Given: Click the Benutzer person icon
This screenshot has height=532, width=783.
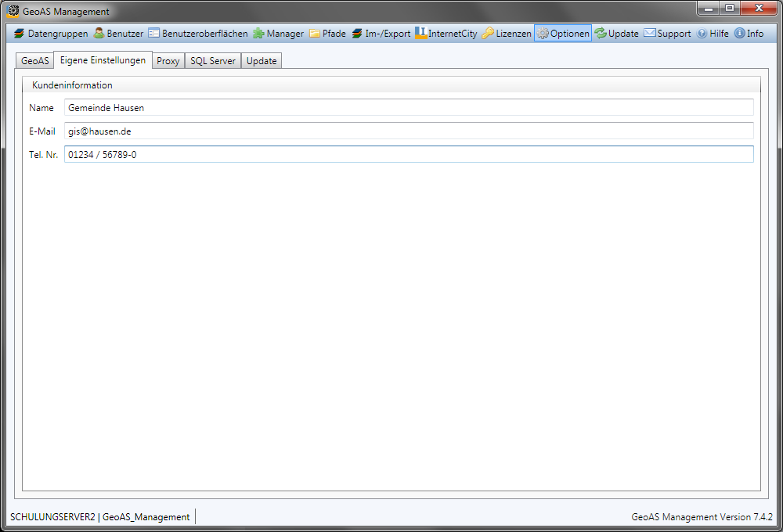Looking at the screenshot, I should [99, 33].
